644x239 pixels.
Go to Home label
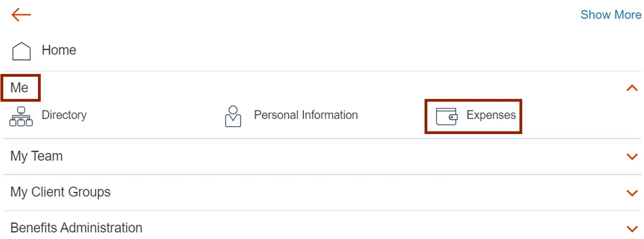59,50
